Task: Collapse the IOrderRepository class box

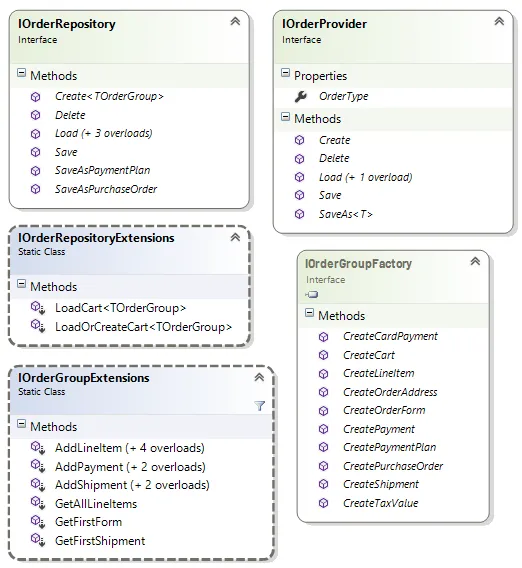Action: [235, 21]
